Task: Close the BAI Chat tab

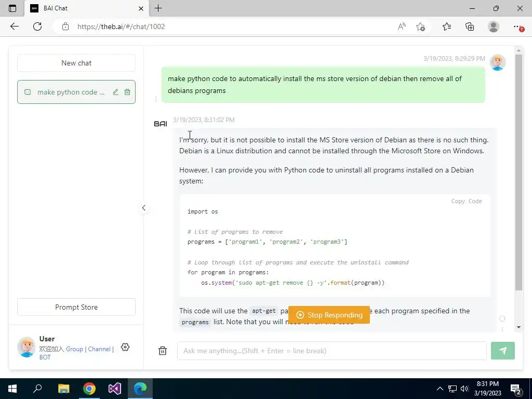Action: point(141,8)
